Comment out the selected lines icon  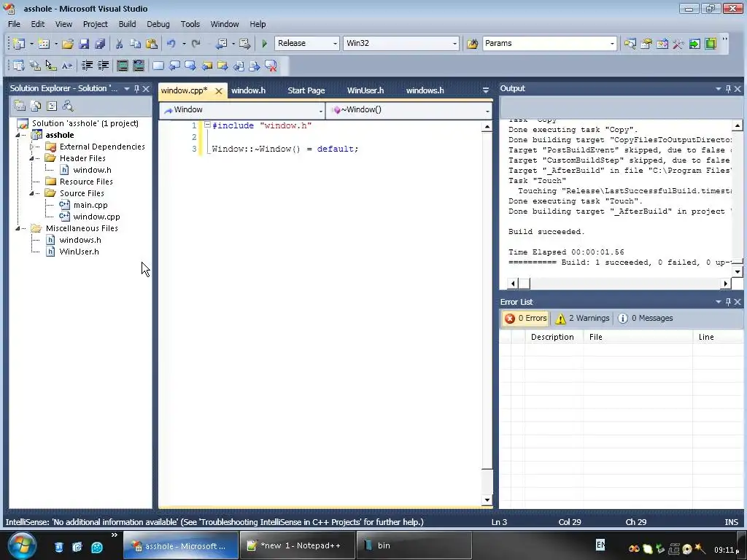123,66
